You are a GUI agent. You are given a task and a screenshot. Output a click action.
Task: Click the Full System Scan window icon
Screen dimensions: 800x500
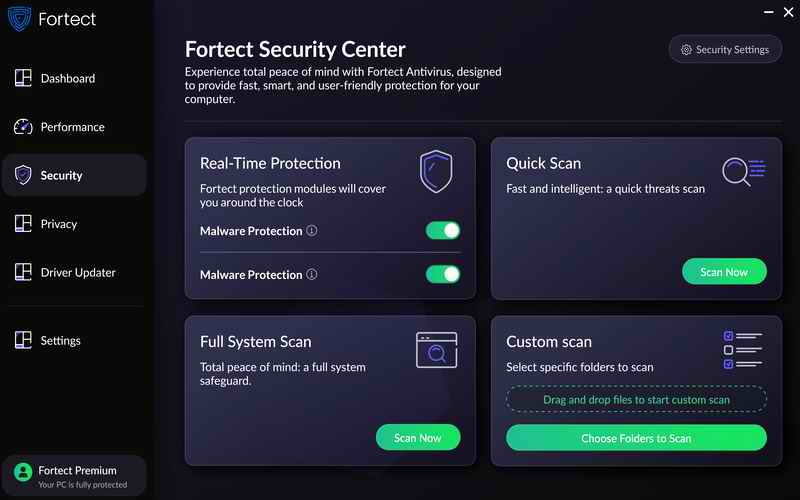(436, 350)
